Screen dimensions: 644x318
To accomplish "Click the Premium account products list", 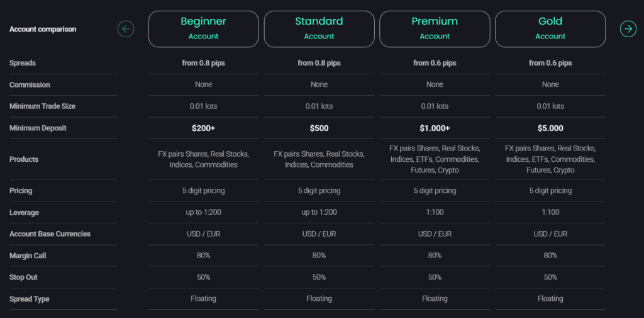I will 435,159.
